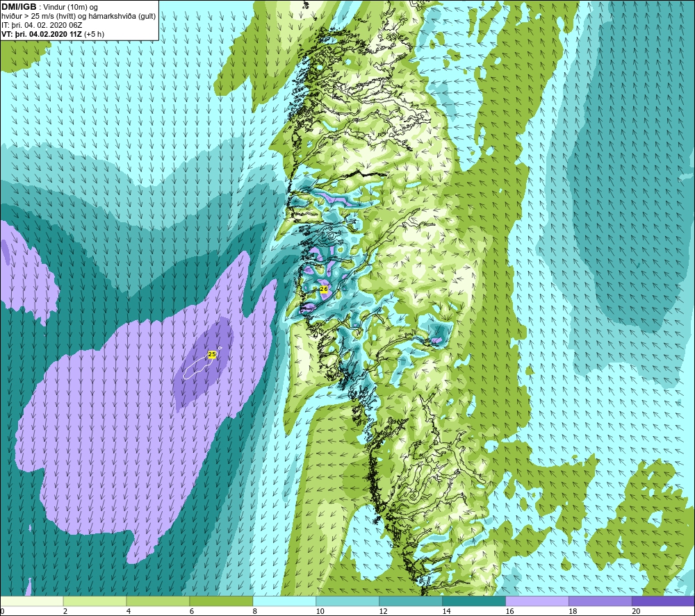Click the legend swatch for 10–12 m/s

pos(347,601)
